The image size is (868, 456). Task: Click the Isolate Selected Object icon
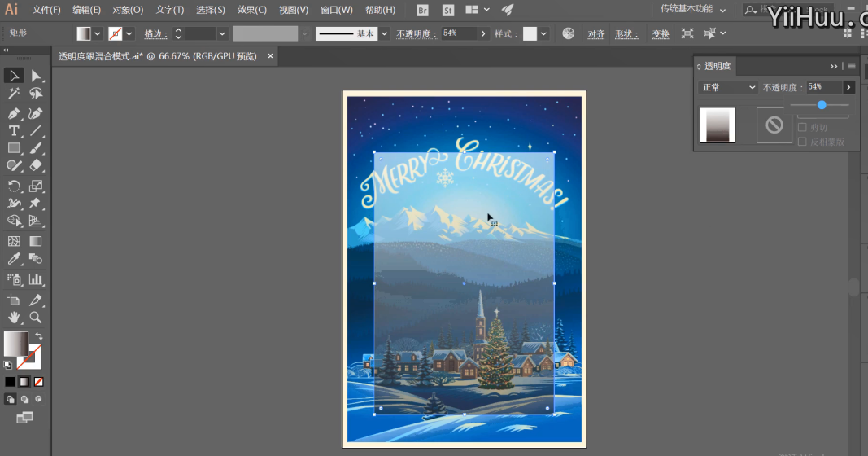pos(687,33)
